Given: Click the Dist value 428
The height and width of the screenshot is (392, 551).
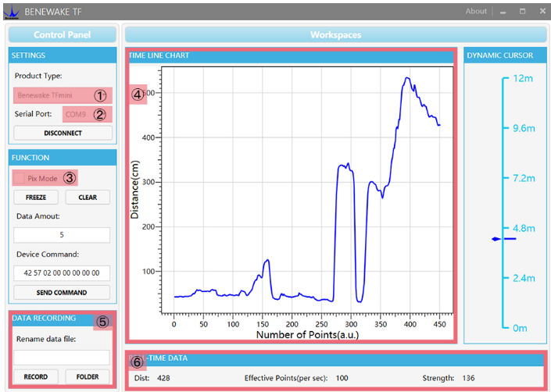Looking at the screenshot, I should (163, 378).
